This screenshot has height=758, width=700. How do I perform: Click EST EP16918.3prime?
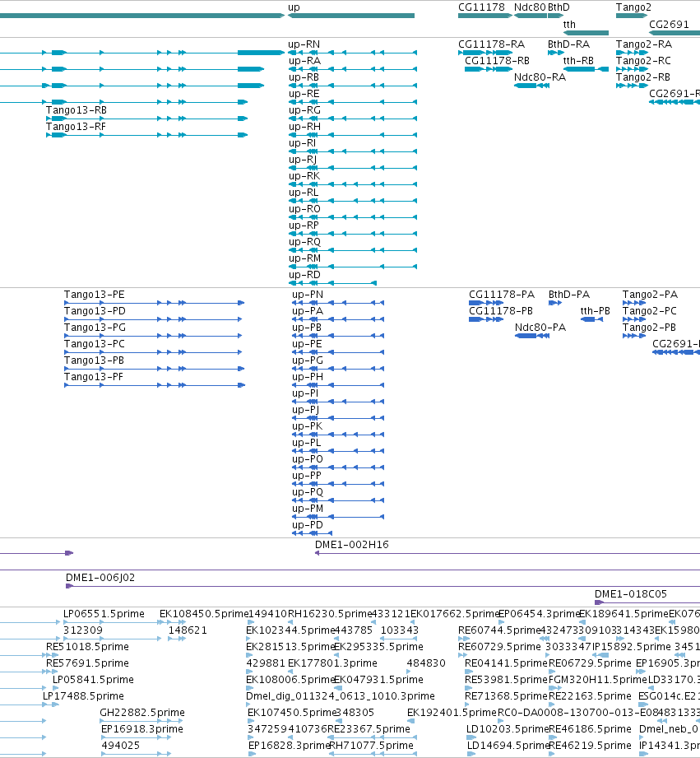(x=142, y=729)
